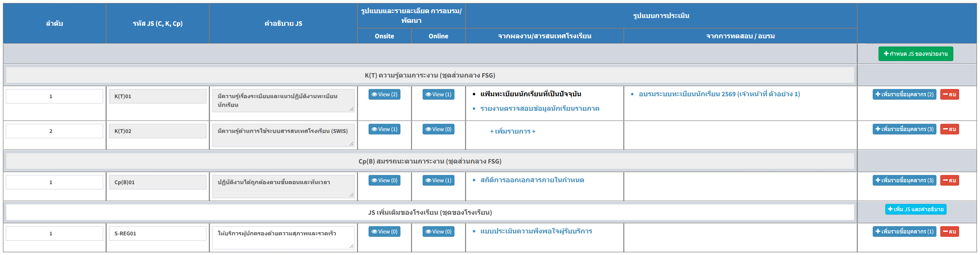The width and height of the screenshot is (980, 255).
Task: Focus the ลำดับ field of Cp(B)01
Action: pos(54,182)
